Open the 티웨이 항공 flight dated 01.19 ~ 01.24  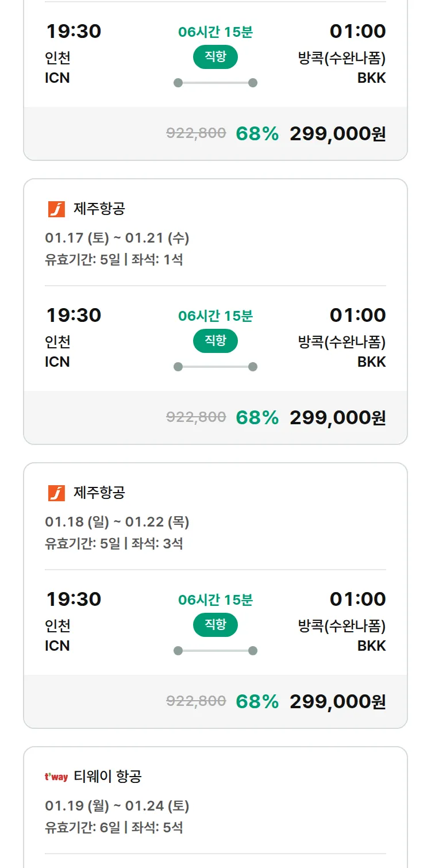(117, 806)
